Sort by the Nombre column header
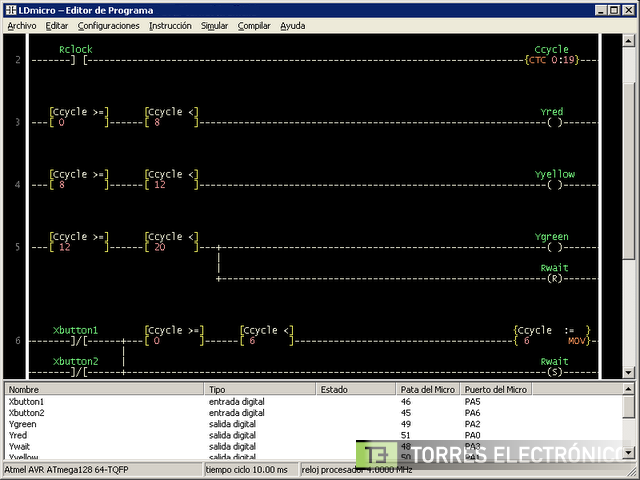 pos(104,389)
